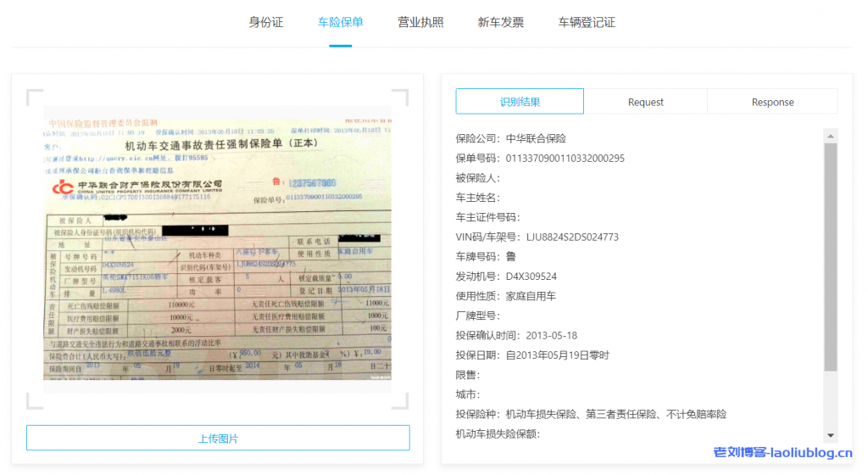Click the results panel scrollbar thumb
This screenshot has height=475, width=868.
click(x=831, y=254)
